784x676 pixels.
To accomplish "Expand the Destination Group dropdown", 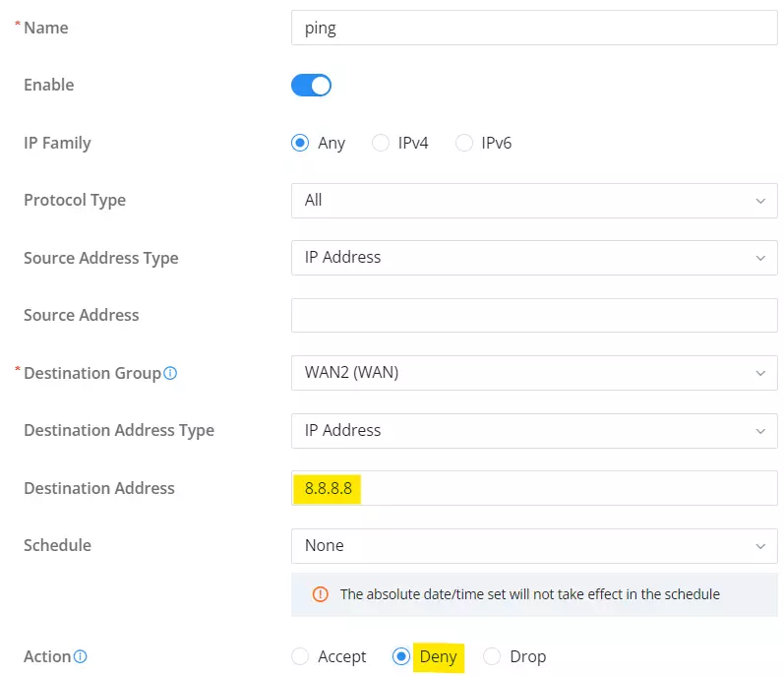I will click(534, 373).
